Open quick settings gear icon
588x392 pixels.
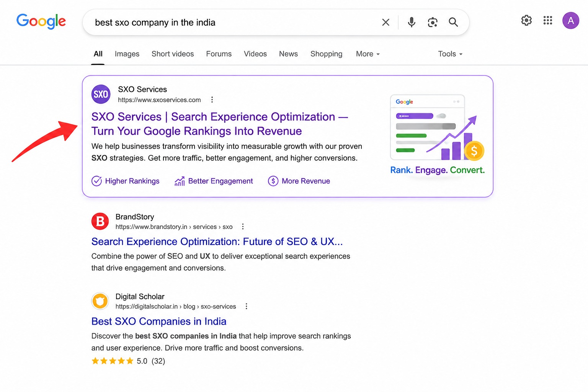coord(526,20)
